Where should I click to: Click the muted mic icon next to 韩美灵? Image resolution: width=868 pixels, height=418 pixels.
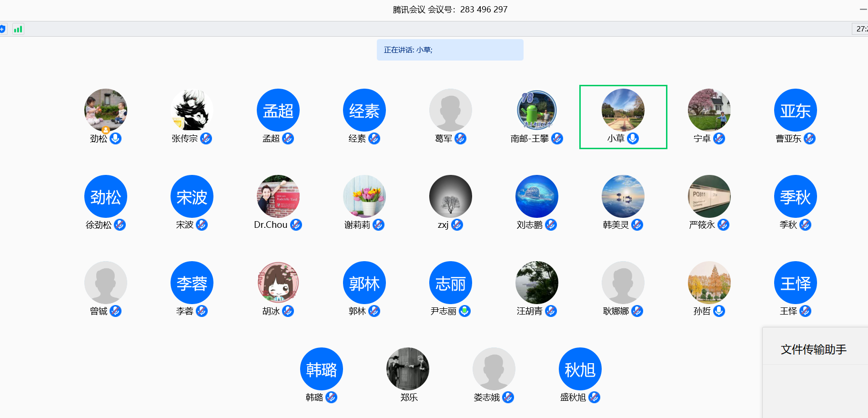pyautogui.click(x=637, y=224)
